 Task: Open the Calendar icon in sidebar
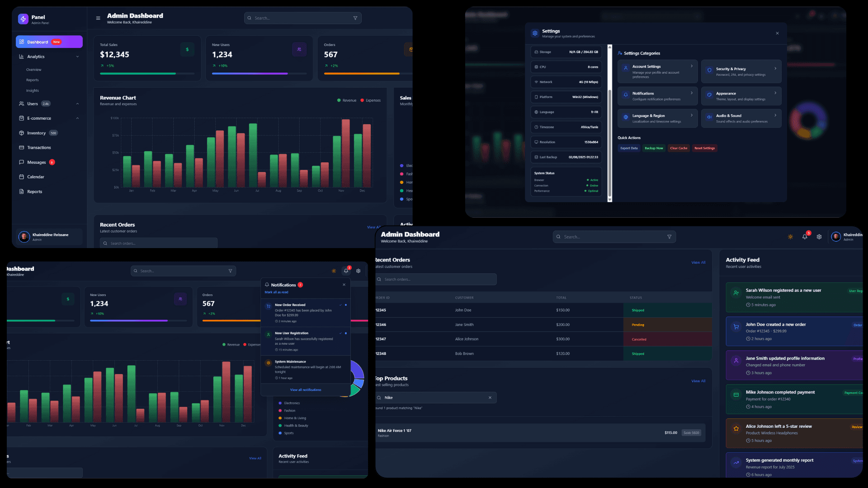tap(21, 177)
